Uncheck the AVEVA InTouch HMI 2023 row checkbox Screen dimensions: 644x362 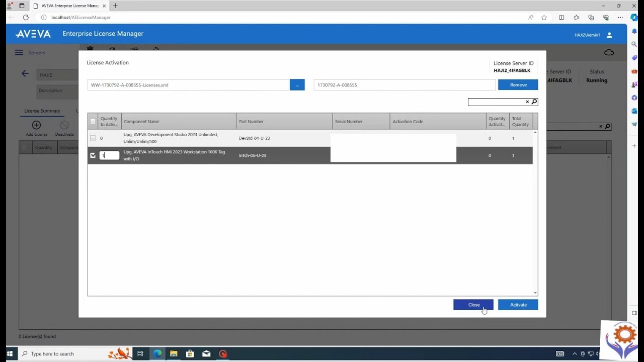(93, 155)
